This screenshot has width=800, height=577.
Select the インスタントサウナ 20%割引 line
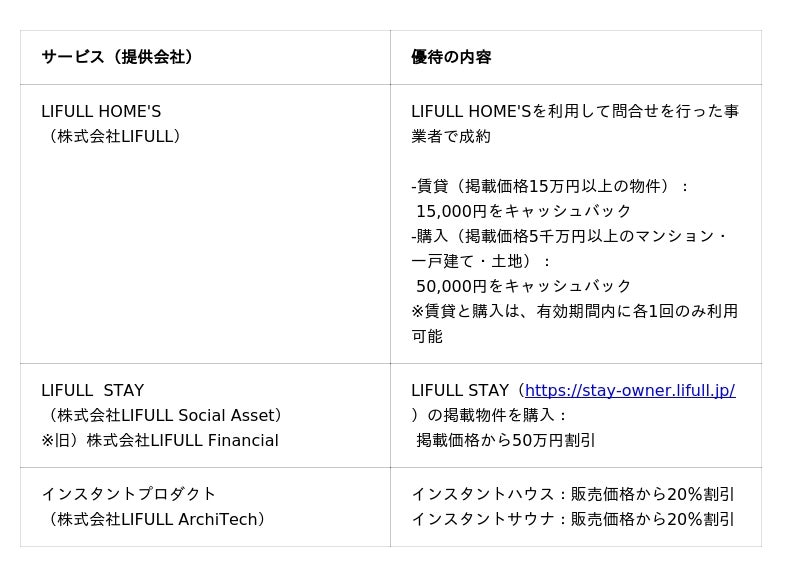click(x=572, y=519)
